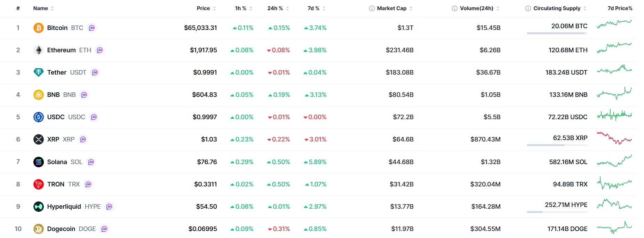Click the XRP coin logo
This screenshot has width=644, height=238.
pos(38,139)
